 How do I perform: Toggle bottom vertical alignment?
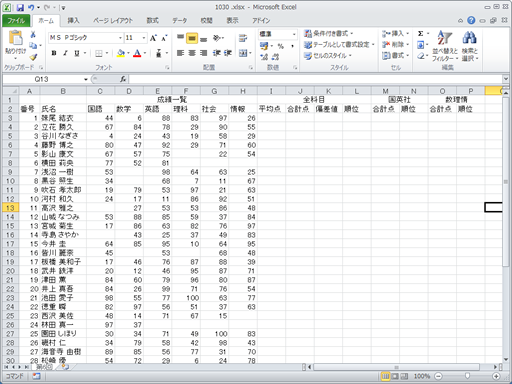(x=203, y=38)
